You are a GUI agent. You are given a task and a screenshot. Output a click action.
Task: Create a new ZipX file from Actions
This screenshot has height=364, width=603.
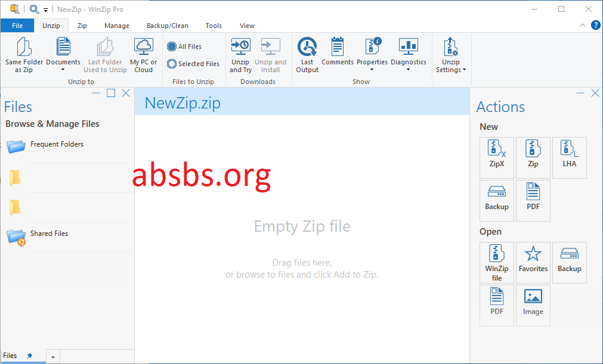tap(496, 157)
